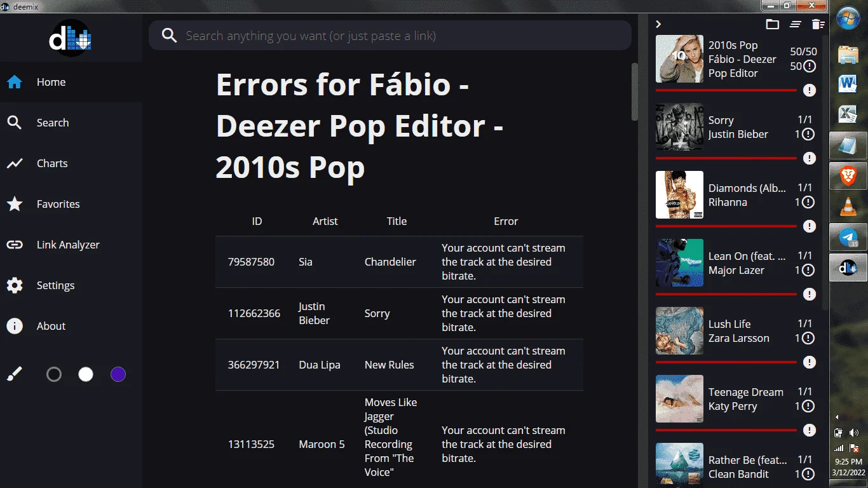Click red progress bar under 2010s Pop
Image resolution: width=868 pixels, height=488 pixels.
point(726,90)
